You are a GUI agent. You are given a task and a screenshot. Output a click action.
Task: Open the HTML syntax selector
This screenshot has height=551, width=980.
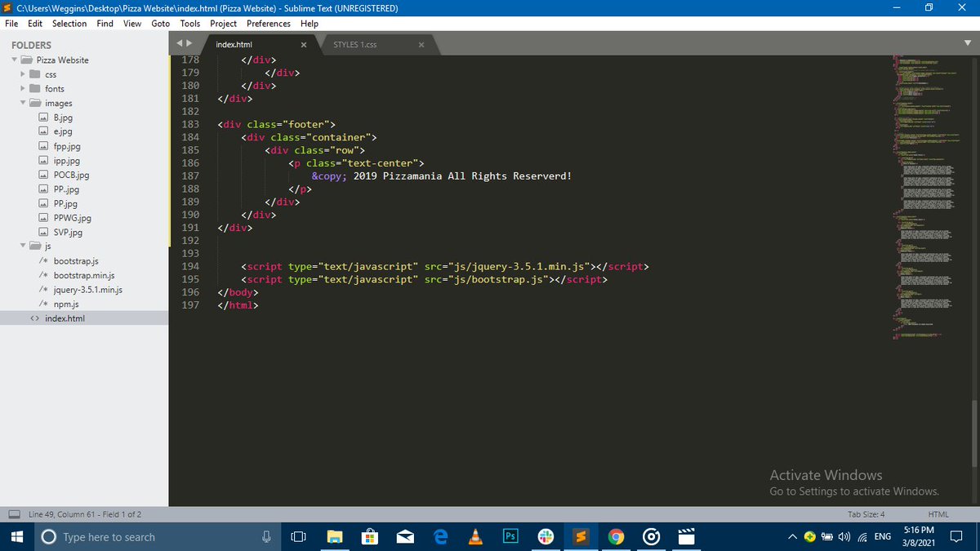coord(938,514)
